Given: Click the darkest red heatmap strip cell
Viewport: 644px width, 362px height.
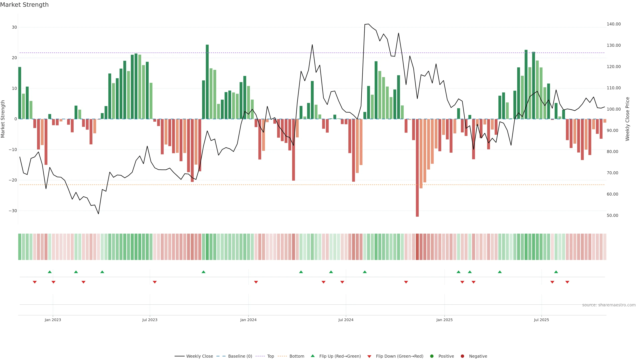Looking at the screenshot, I should tap(417, 247).
